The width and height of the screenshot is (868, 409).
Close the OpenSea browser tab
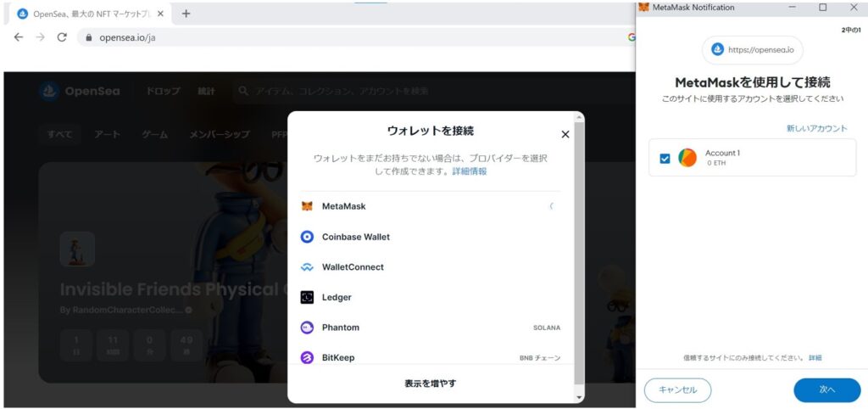coord(160,14)
